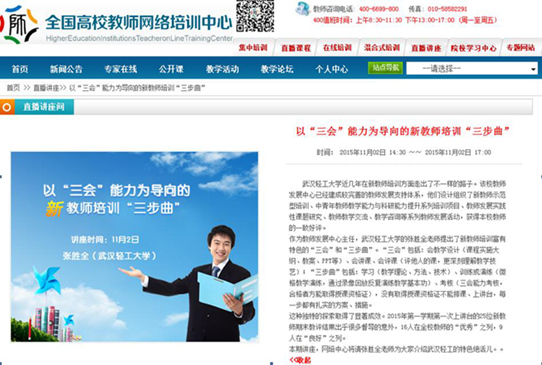
Task: Click the telephone consultation icon
Action: point(303,9)
